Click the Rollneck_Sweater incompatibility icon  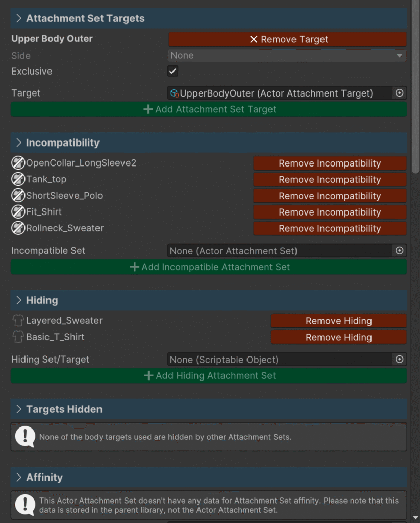(x=18, y=228)
